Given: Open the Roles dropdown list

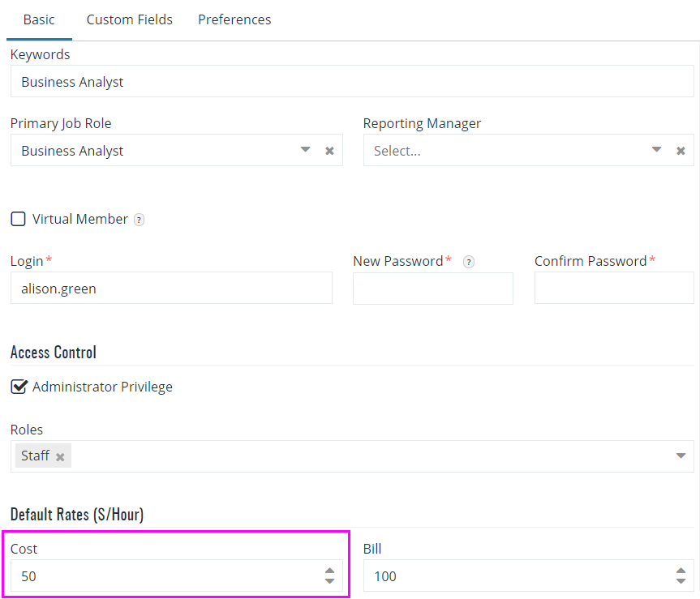Looking at the screenshot, I should click(681, 456).
